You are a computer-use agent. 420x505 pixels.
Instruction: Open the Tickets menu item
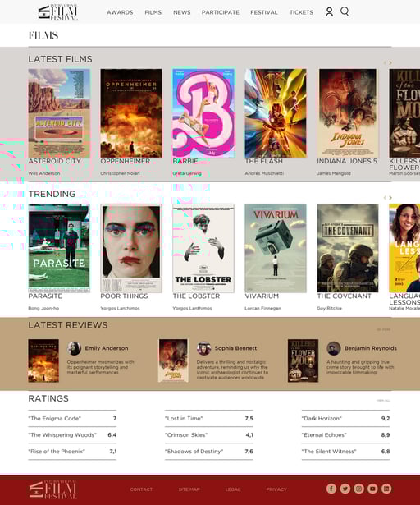pos(301,12)
